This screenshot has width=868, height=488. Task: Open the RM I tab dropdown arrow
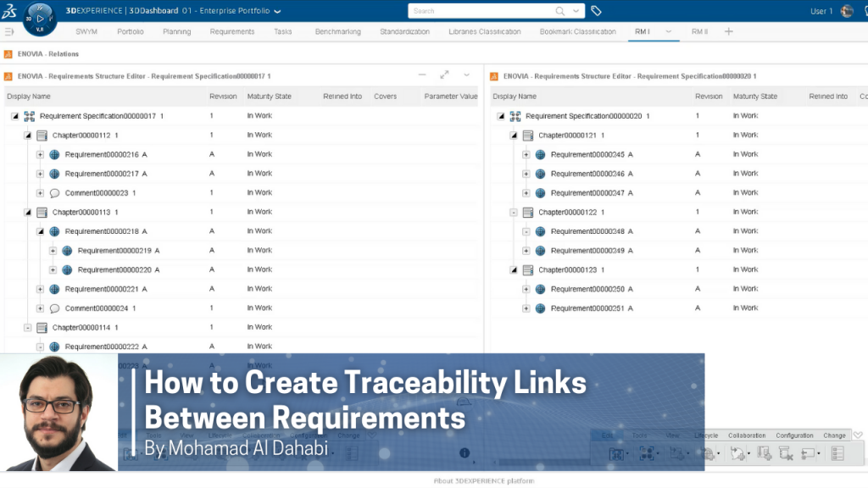coord(668,31)
